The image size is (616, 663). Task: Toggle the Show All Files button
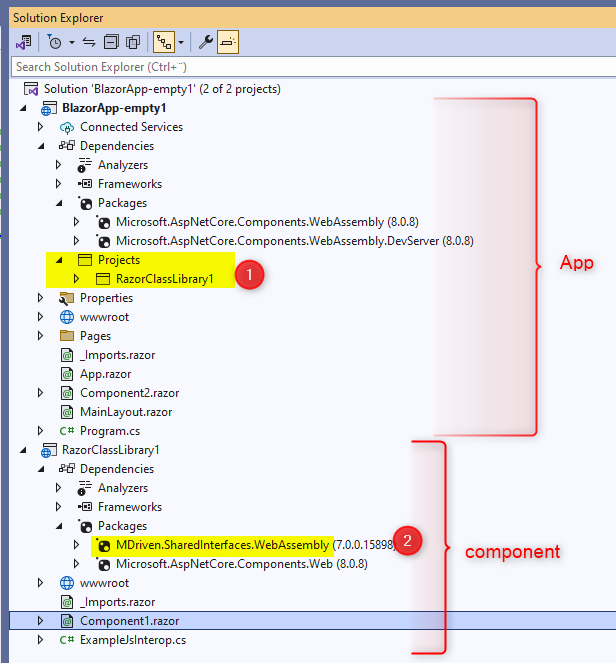pos(133,42)
